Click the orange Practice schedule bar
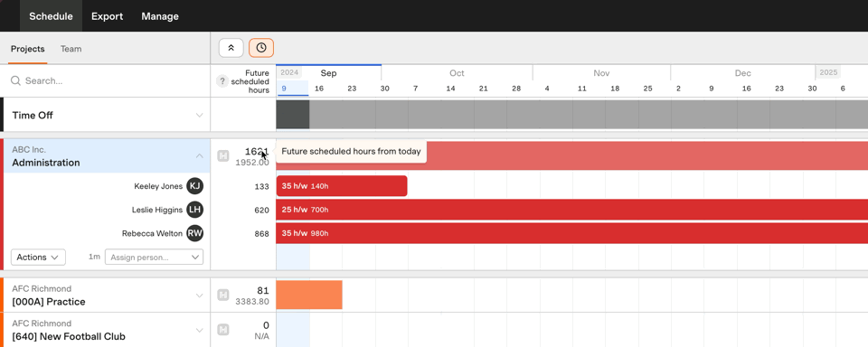Image resolution: width=868 pixels, height=347 pixels. point(309,295)
